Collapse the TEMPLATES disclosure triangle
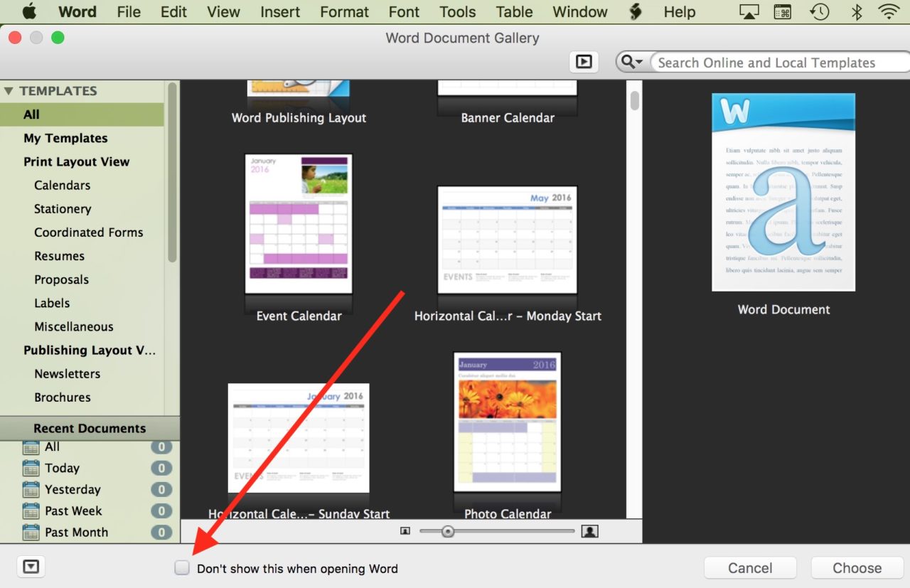Viewport: 910px width, 588px height. coord(9,91)
